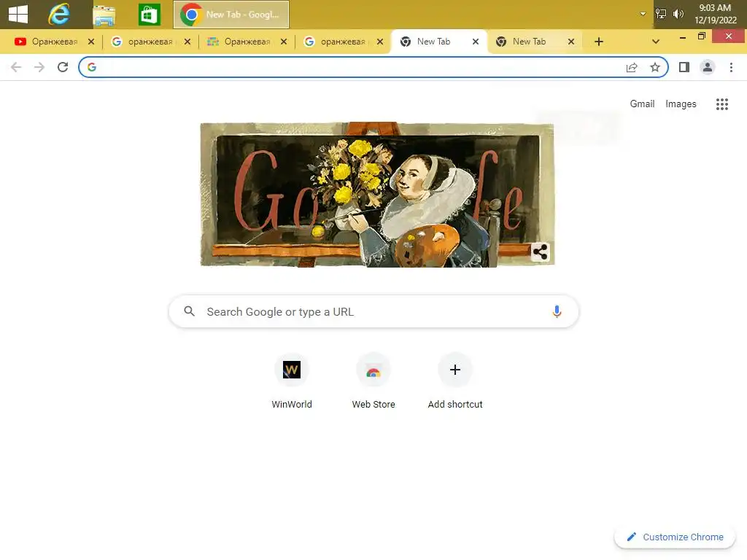Close the first Google оранжевая tab
The image size is (747, 560).
(x=187, y=42)
